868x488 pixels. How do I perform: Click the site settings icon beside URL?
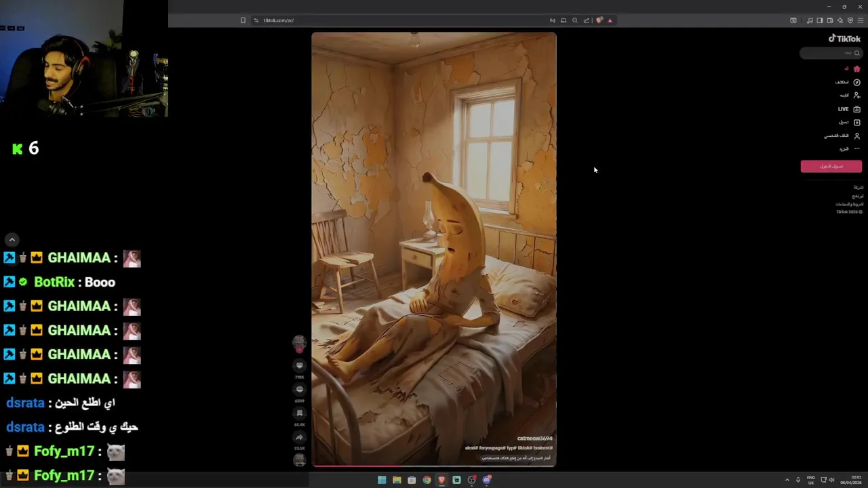click(256, 20)
